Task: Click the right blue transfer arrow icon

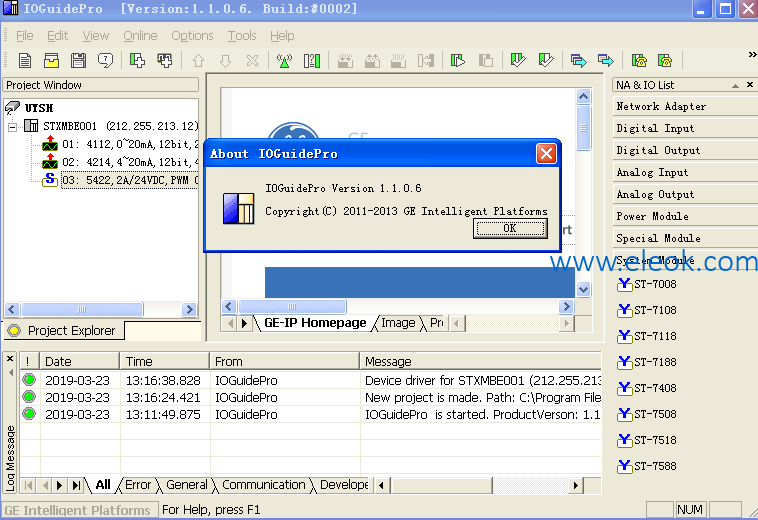Action: 605,61
